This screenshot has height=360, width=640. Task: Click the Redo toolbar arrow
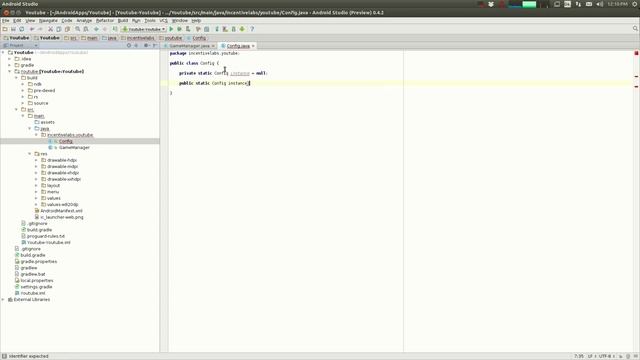coord(40,29)
